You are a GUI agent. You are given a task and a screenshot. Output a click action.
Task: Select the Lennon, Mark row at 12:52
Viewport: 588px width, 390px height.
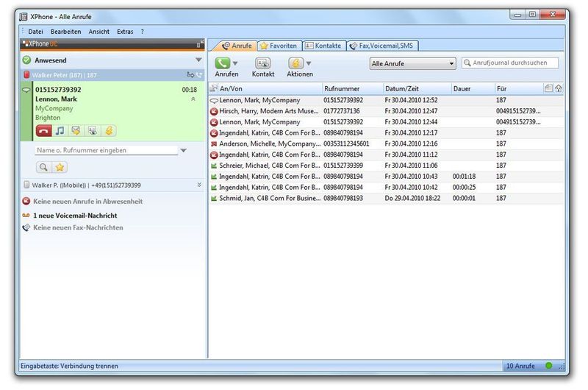point(386,100)
